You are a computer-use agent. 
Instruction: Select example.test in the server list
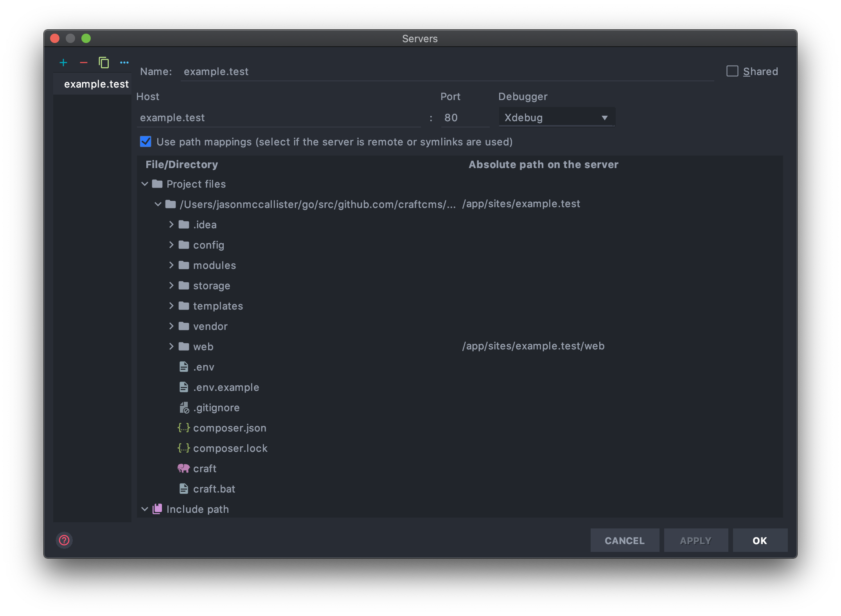click(96, 84)
